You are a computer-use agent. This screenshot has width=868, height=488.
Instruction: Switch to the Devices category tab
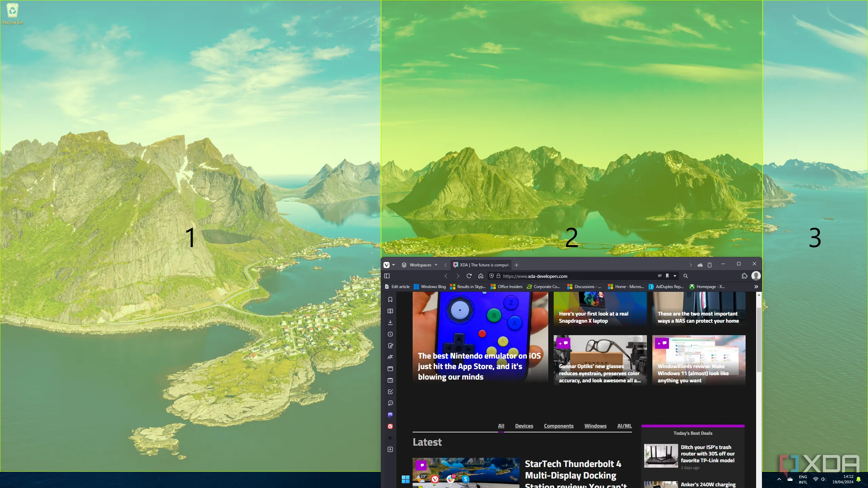524,426
